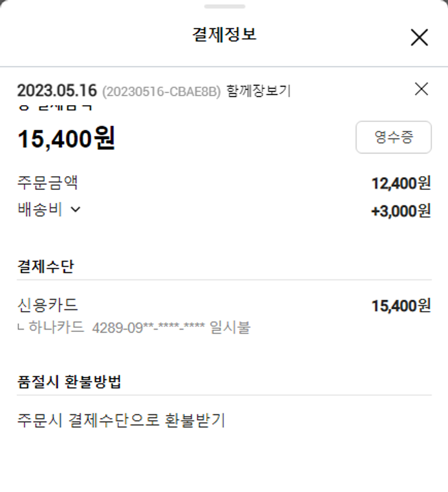Close the 결제정보 payment info sheet
The image size is (448, 492).
(419, 38)
